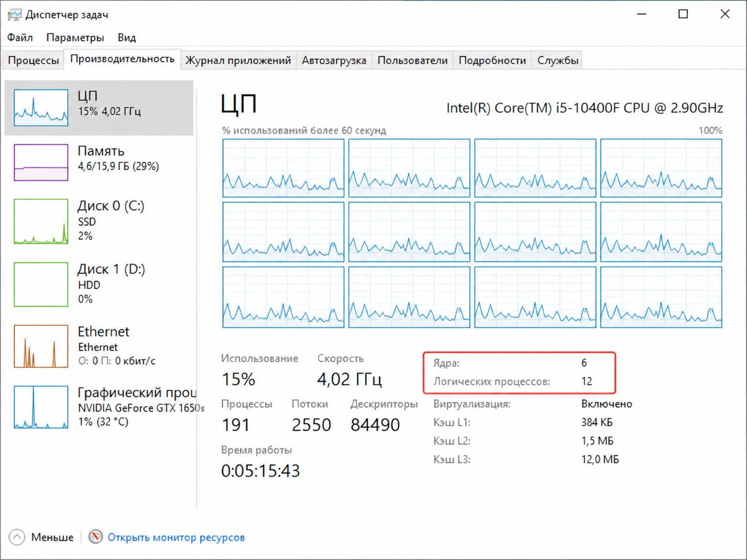Click the uptime value 0:05:15:43
The image size is (747, 560).
point(261,471)
